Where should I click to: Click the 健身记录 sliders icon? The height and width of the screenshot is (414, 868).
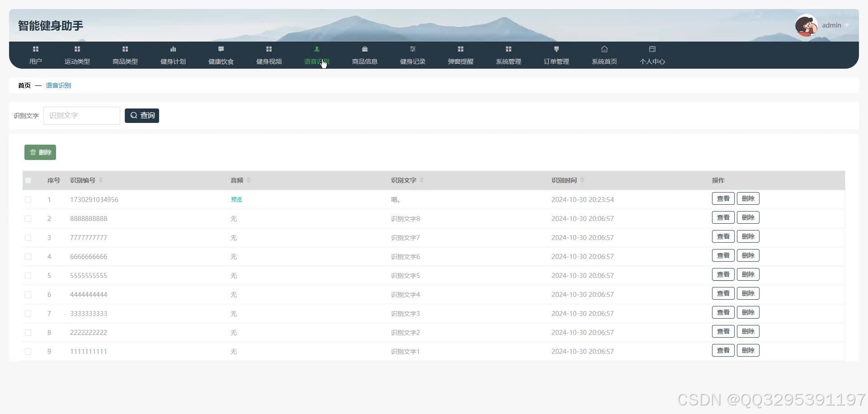(413, 49)
